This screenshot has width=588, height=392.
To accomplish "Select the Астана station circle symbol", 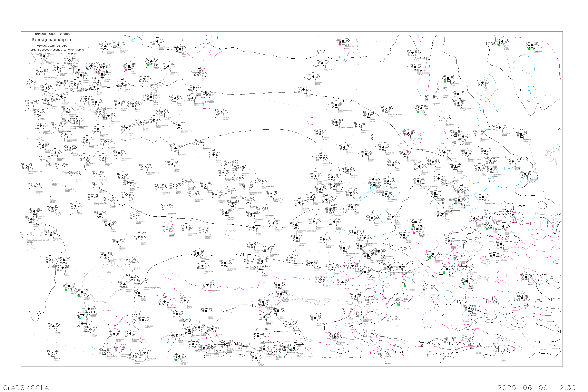I will 254,228.
